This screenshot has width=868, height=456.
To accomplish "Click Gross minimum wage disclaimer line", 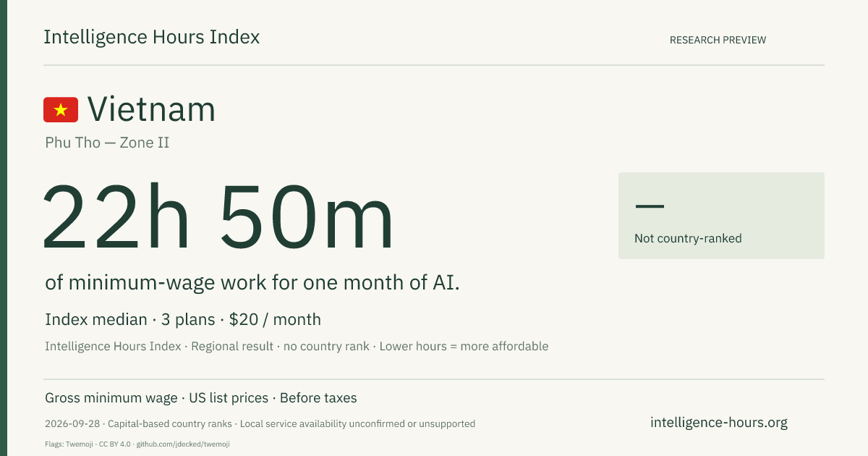I will (201, 398).
